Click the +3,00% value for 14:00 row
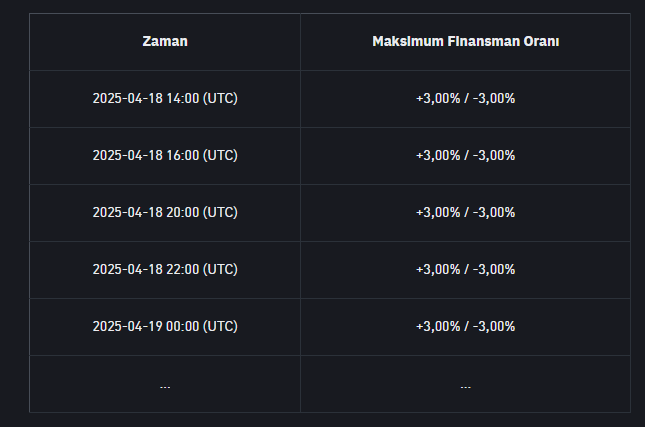Viewport: 645px width, 427px height. click(438, 99)
